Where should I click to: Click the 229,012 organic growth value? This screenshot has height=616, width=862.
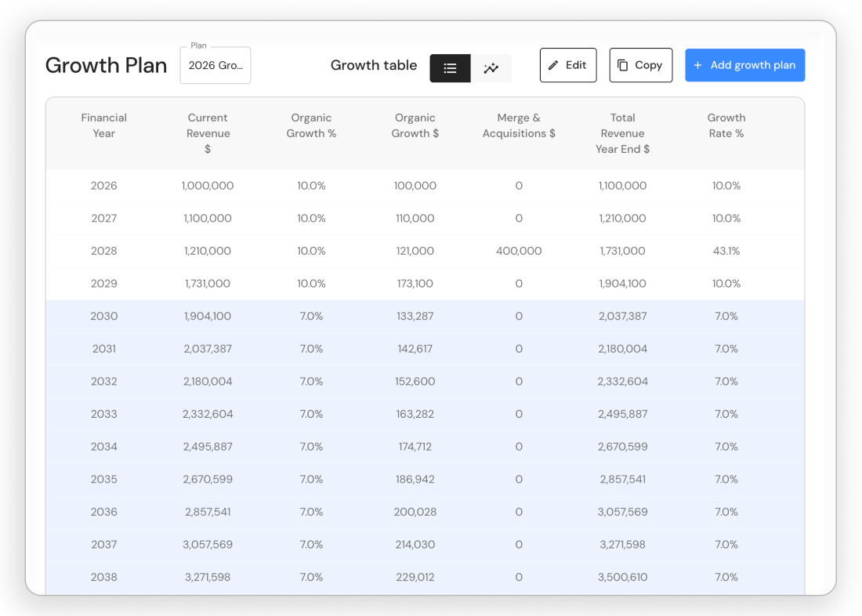point(415,577)
